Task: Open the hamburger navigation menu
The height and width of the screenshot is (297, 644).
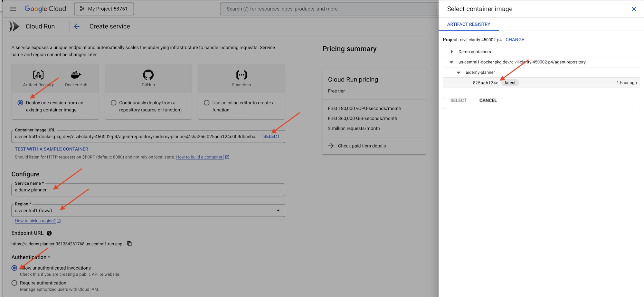Action: (x=13, y=9)
